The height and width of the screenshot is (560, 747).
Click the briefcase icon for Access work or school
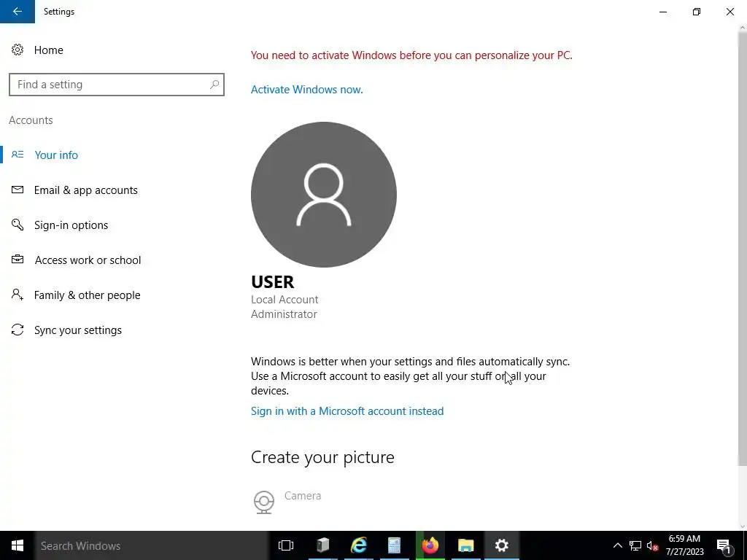pos(18,260)
